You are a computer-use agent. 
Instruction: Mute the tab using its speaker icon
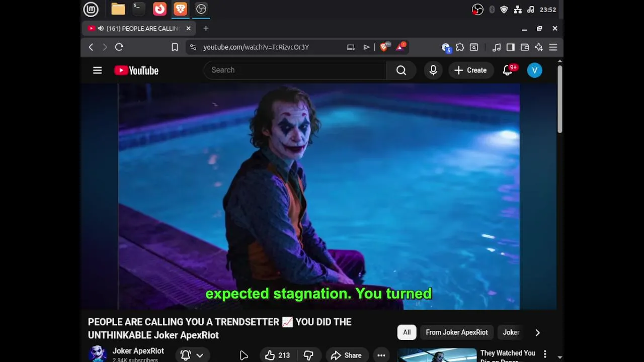[x=101, y=29]
